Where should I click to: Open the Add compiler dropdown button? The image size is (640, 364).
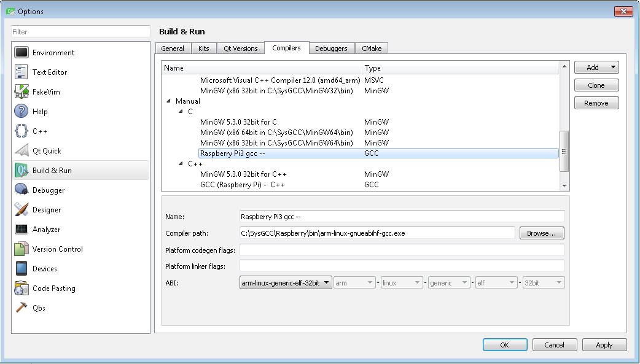point(596,68)
